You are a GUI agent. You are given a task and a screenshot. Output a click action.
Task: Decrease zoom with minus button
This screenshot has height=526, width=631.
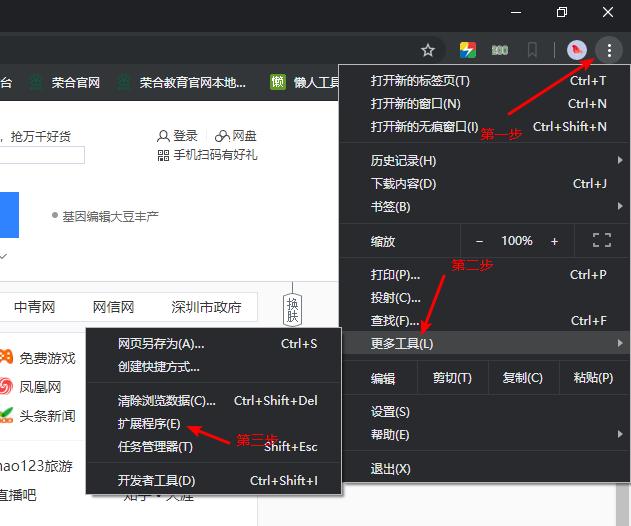(479, 241)
